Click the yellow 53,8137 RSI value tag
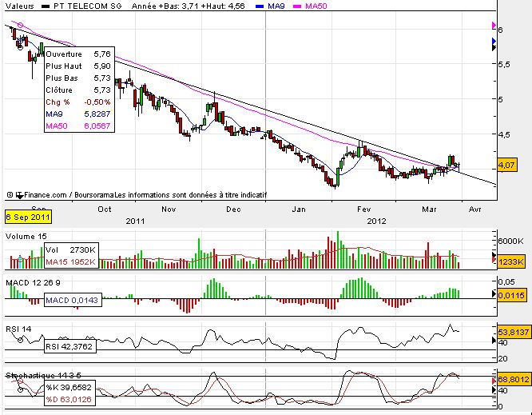This screenshot has height=415, width=532. pos(514,332)
